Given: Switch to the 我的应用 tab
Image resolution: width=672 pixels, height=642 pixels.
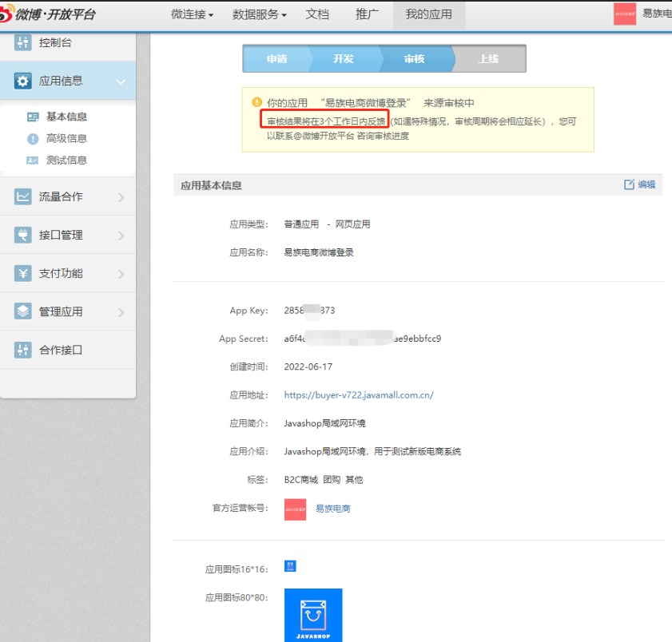Looking at the screenshot, I should [428, 14].
